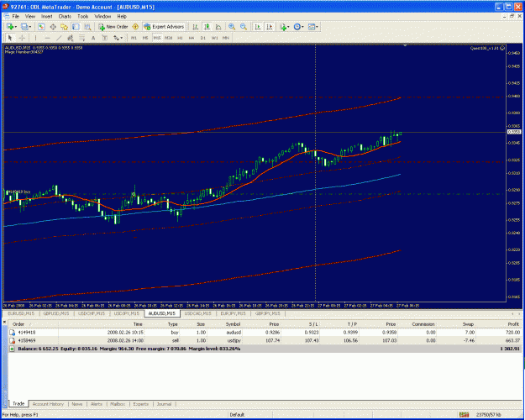525x420 pixels.
Task: Select the text 'A' tool
Action: pyautogui.click(x=93, y=38)
